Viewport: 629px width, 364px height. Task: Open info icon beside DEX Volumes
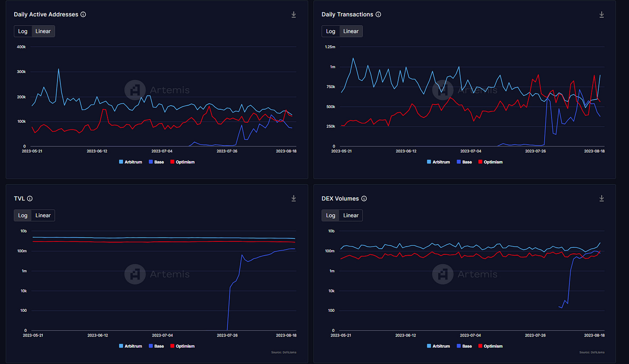(x=364, y=199)
